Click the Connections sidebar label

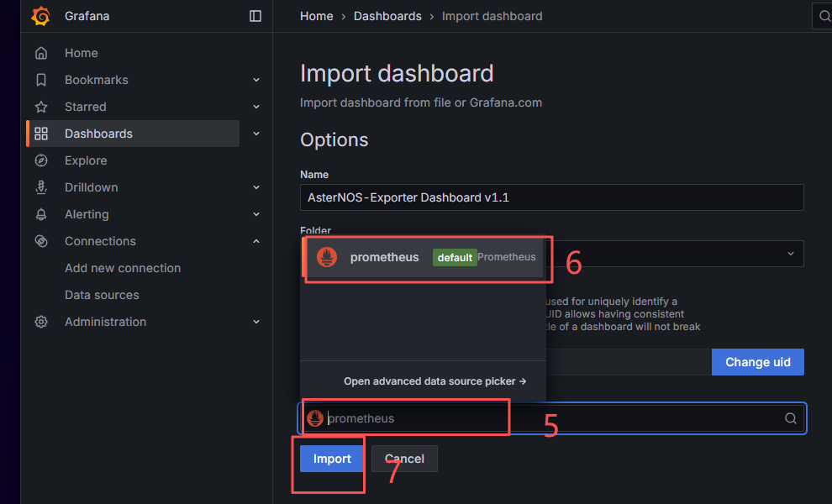(100, 241)
